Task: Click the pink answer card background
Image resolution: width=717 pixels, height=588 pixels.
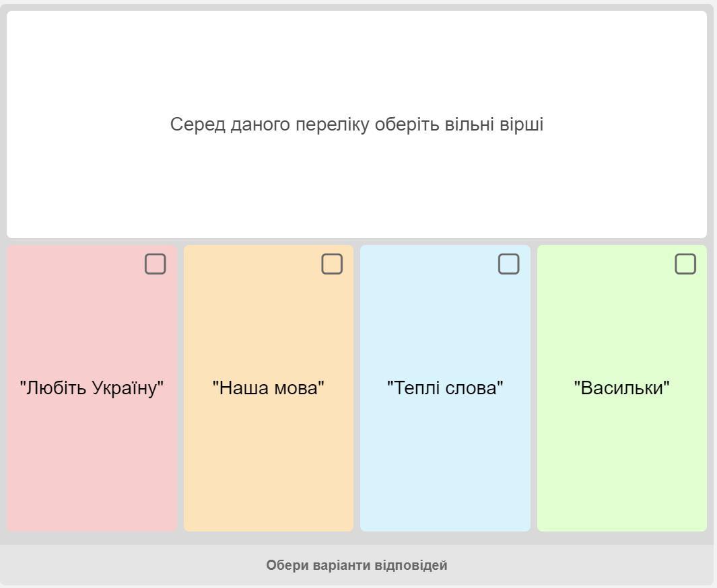Action: tap(92, 471)
